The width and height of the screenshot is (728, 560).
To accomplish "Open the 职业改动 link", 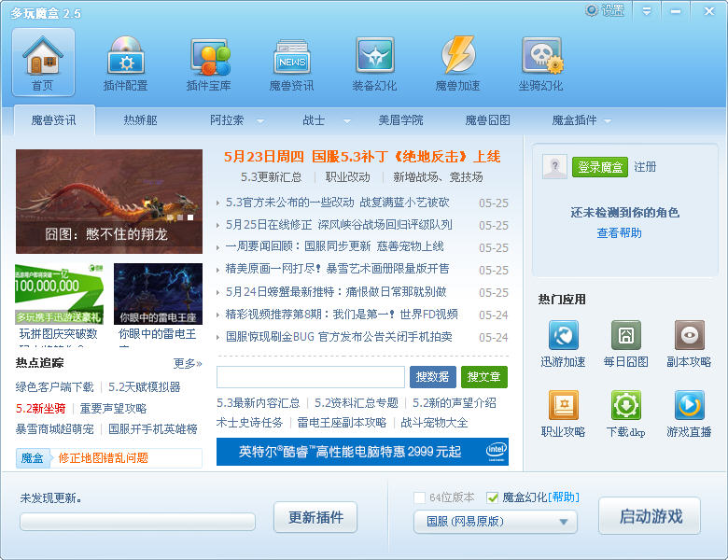I will 348,177.
